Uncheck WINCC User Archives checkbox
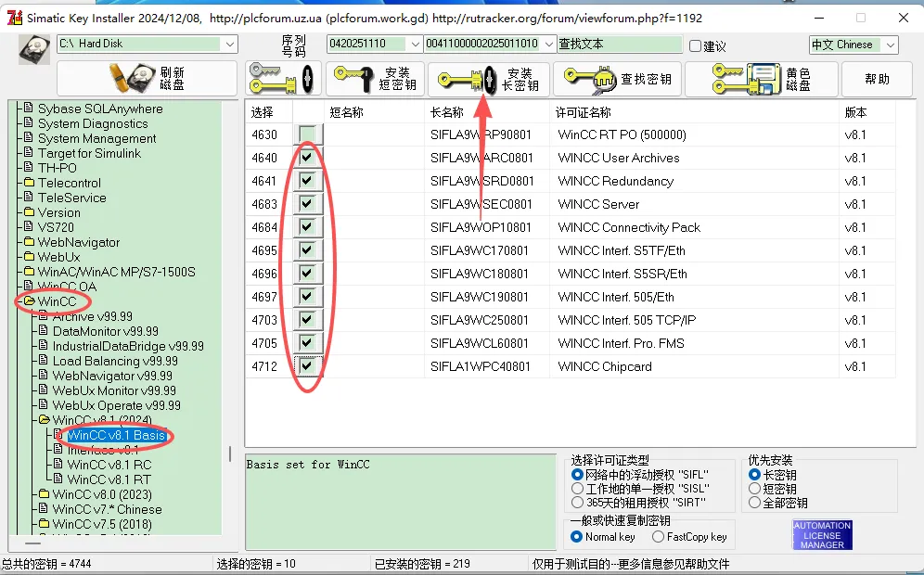This screenshot has height=575, width=924. [307, 158]
